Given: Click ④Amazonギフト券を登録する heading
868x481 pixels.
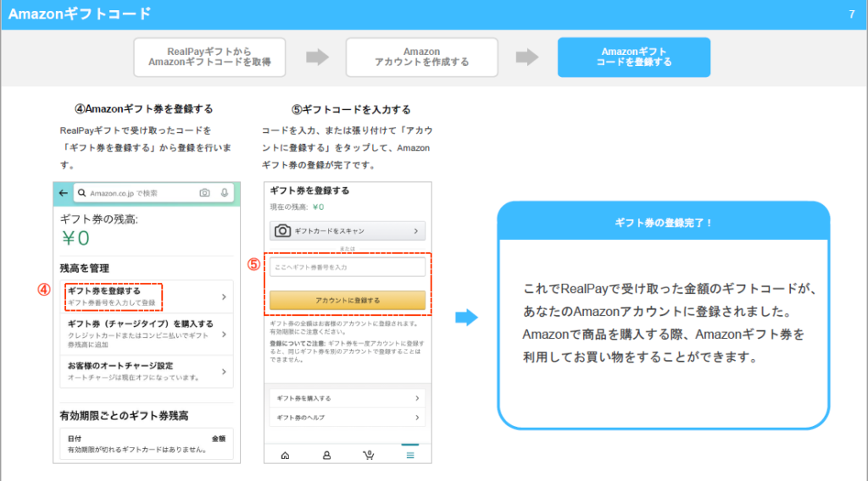Looking at the screenshot, I should tap(143, 109).
